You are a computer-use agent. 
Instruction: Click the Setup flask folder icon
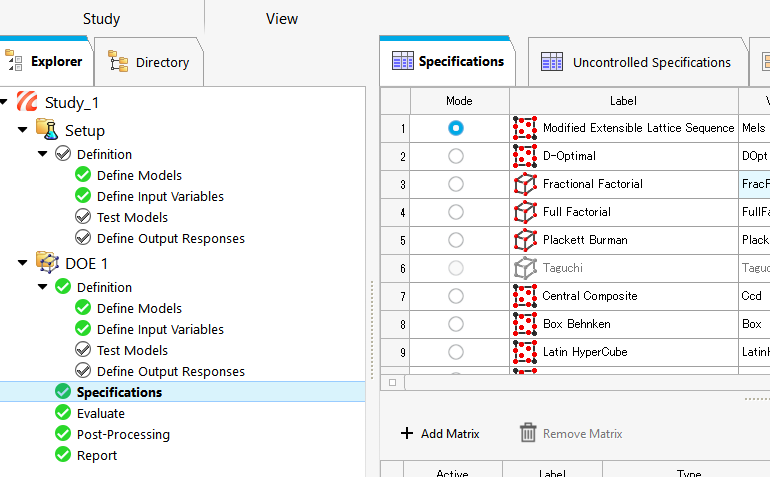coord(47,130)
